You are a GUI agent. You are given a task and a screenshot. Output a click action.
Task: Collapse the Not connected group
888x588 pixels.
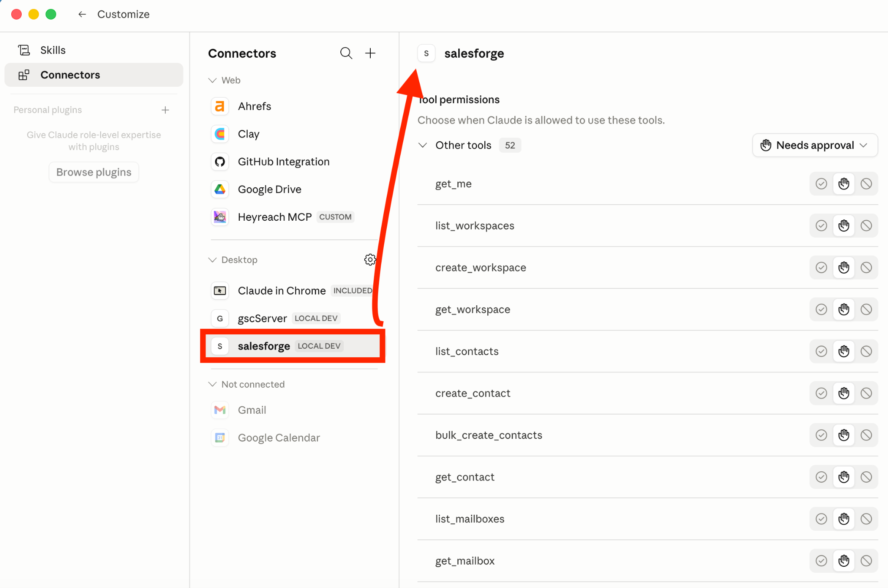[212, 384]
